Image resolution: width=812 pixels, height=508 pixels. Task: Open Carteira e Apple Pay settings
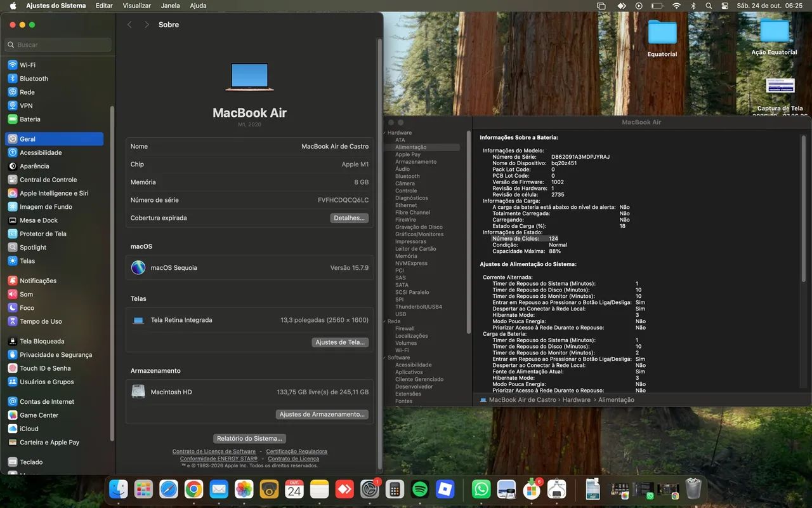(54, 442)
